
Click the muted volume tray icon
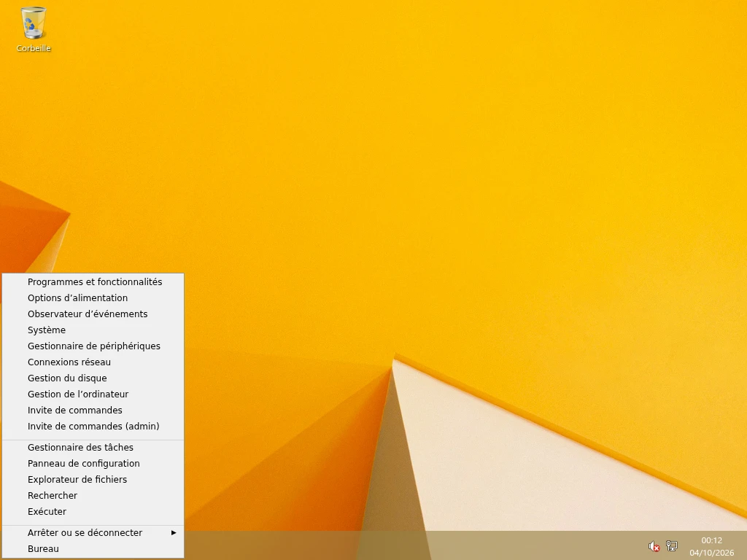(654, 545)
